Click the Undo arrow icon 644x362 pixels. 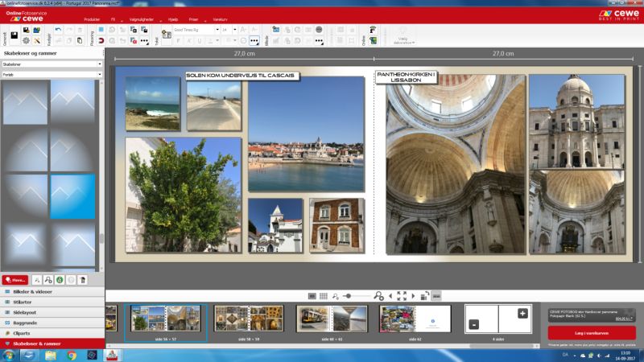click(56, 30)
